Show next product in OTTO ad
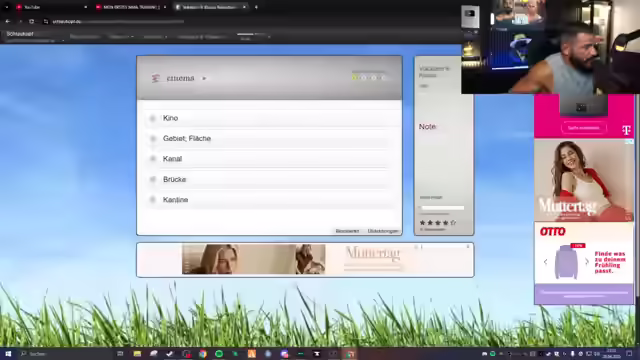The image size is (640, 360). tap(587, 262)
